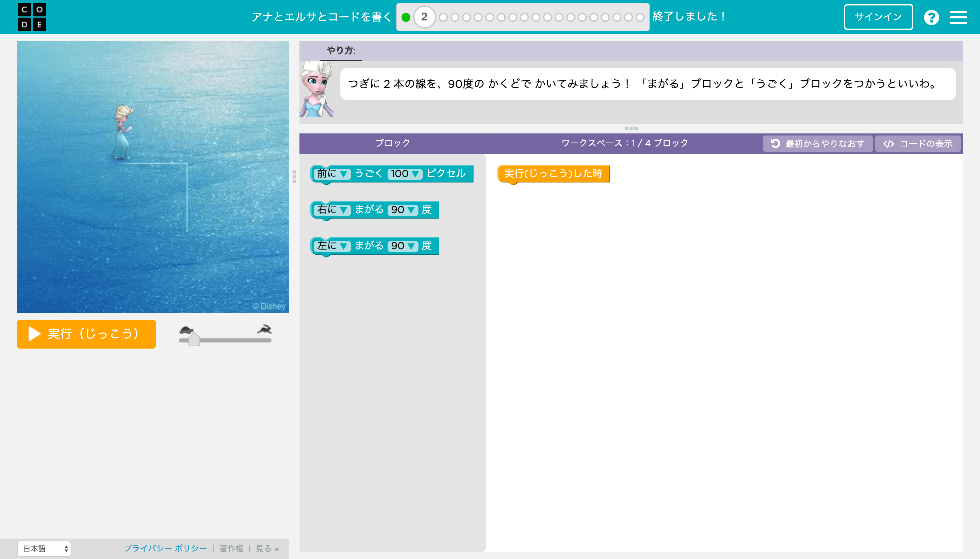
Task: Open the 90 degree dropdown in 左に block
Action: click(x=403, y=246)
